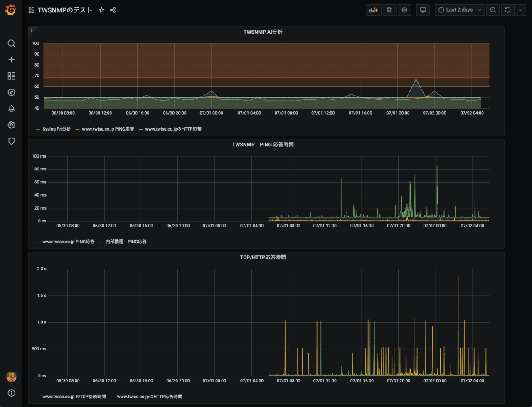The height and width of the screenshot is (407, 532).
Task: Cycle view mode with monitor icon
Action: [423, 10]
